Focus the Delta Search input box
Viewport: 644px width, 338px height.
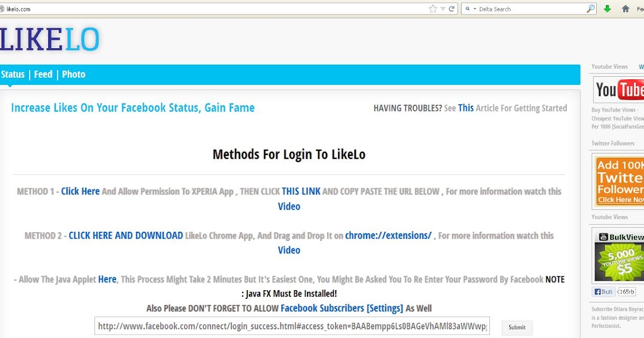coord(531,9)
